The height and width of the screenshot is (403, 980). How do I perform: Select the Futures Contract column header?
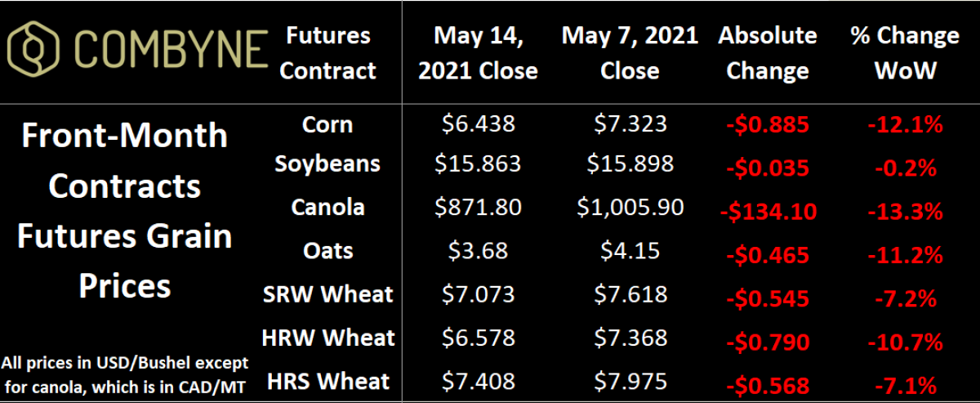pos(327,53)
